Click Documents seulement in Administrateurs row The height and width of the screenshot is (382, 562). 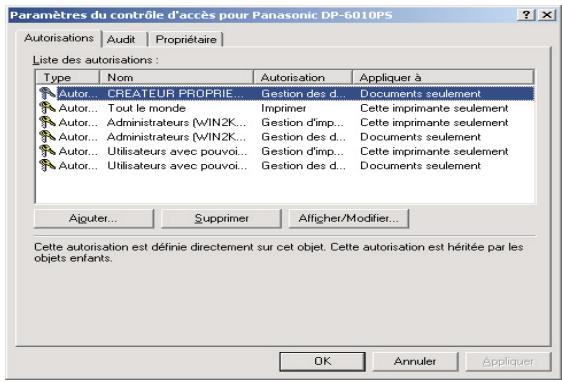420,137
